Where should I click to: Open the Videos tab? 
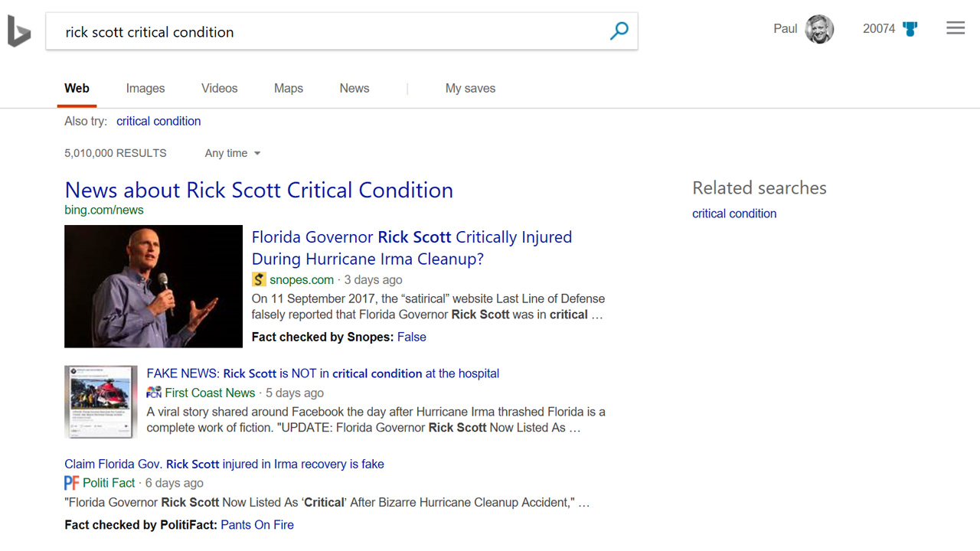click(219, 88)
